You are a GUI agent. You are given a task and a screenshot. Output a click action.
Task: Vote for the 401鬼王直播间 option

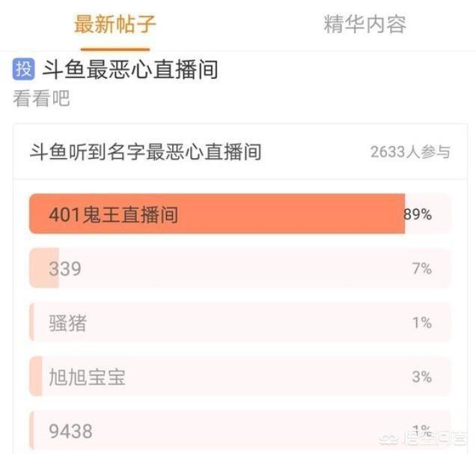point(239,214)
